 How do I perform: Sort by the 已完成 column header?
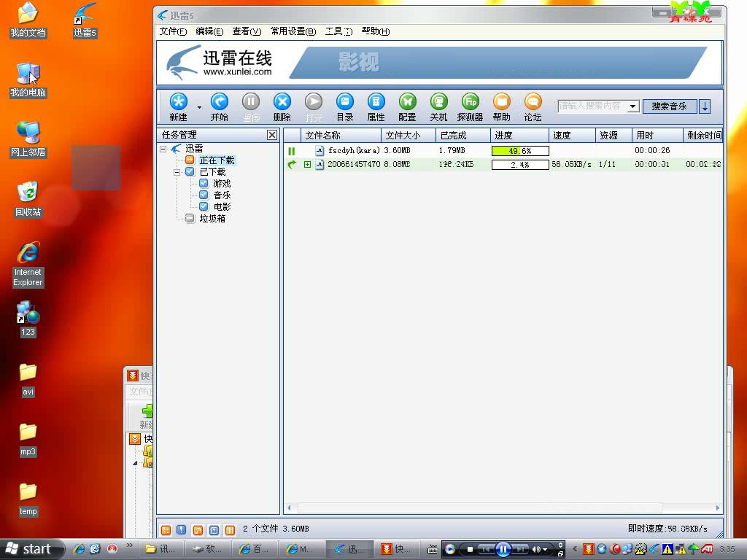click(463, 135)
